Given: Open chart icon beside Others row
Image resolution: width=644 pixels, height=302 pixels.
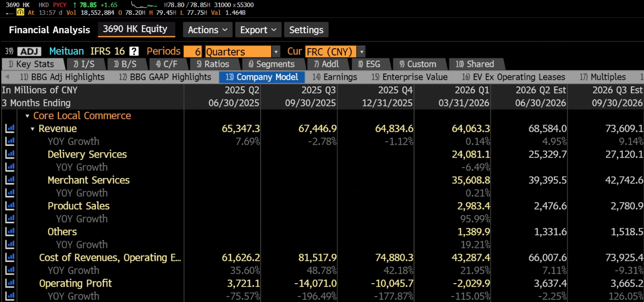Looking at the screenshot, I should point(9,232).
